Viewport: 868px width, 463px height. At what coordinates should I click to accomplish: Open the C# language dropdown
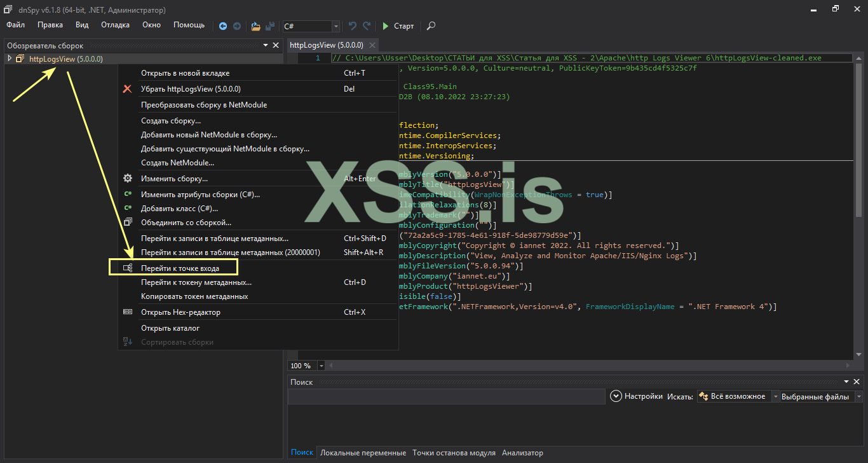pos(336,26)
